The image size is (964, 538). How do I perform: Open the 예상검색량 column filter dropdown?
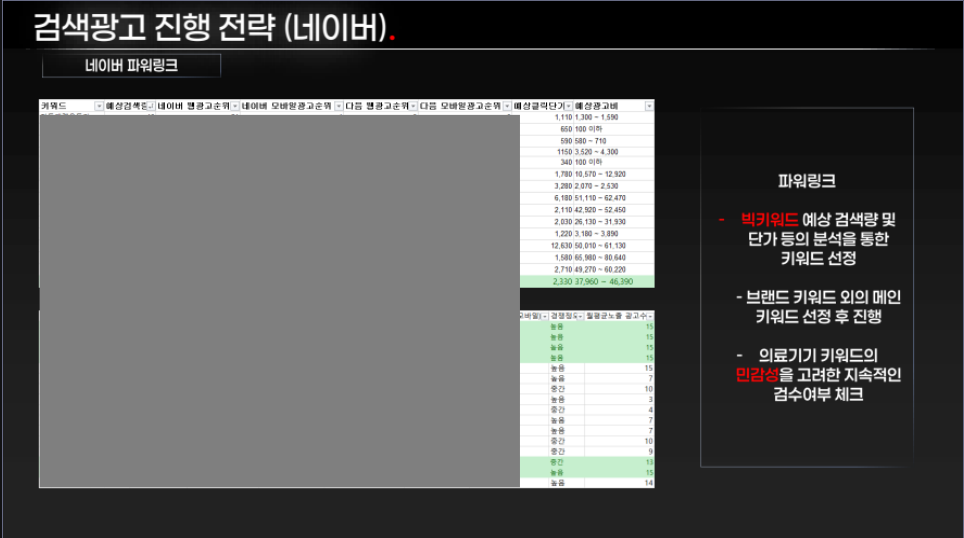pyautogui.click(x=151, y=106)
